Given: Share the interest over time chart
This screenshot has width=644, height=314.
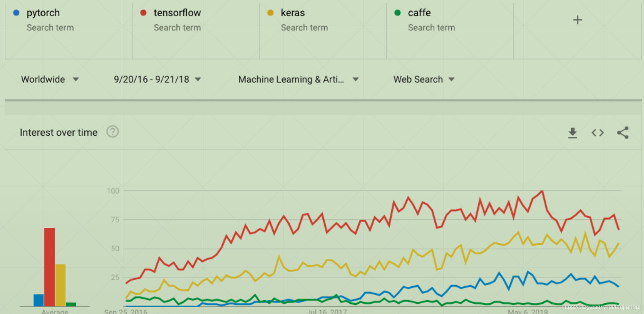Looking at the screenshot, I should [x=623, y=133].
